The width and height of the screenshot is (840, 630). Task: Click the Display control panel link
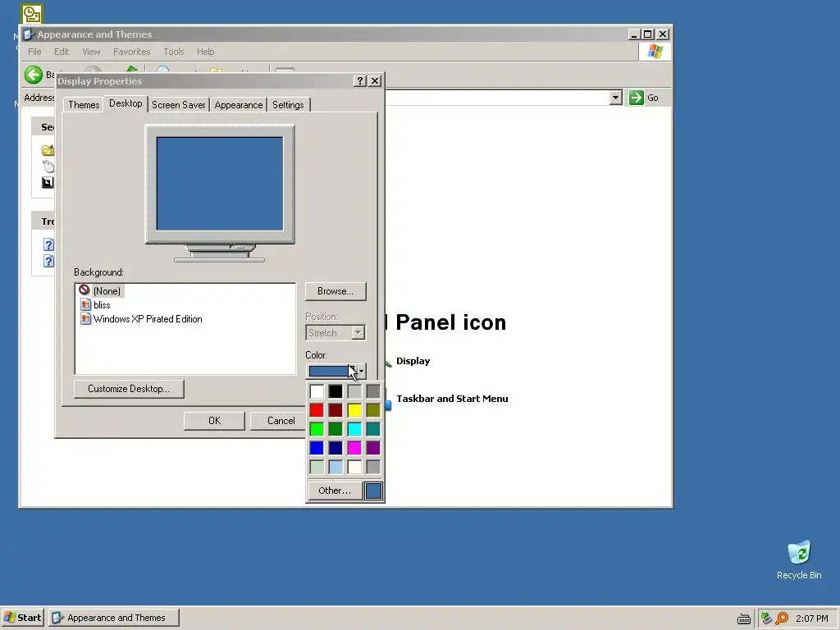(x=413, y=361)
